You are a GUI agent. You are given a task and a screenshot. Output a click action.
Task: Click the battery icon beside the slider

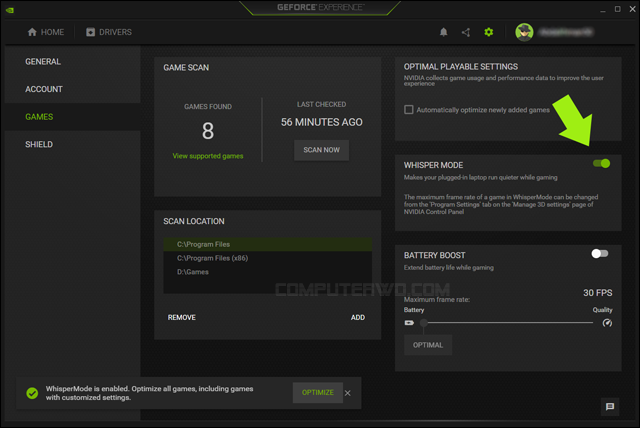(409, 323)
